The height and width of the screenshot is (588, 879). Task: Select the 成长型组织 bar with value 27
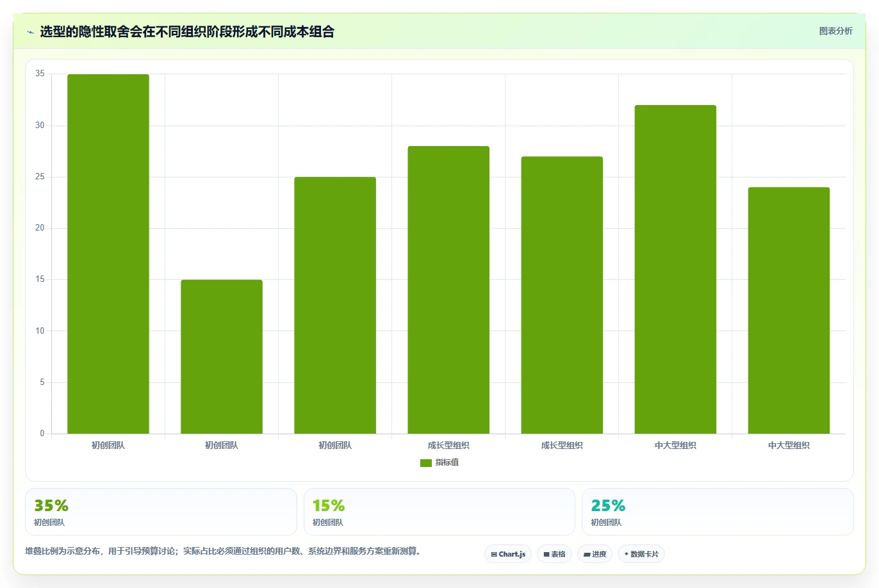(562, 295)
